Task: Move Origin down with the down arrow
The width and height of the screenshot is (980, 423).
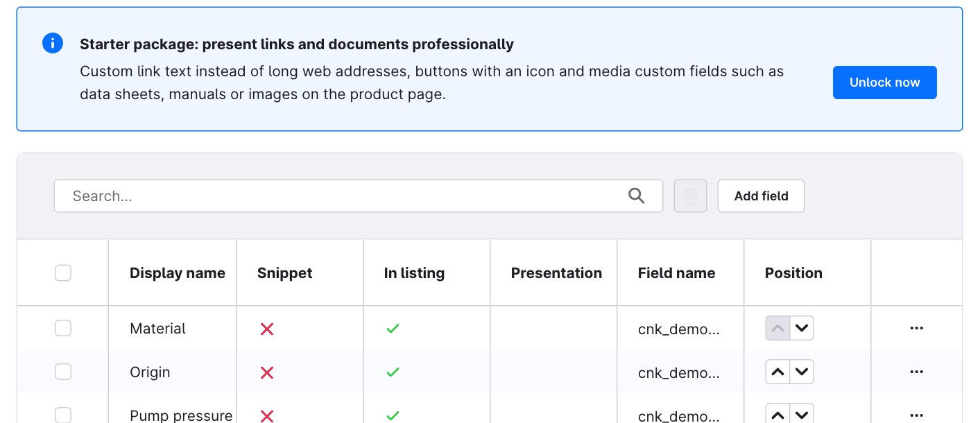Action: pos(802,372)
